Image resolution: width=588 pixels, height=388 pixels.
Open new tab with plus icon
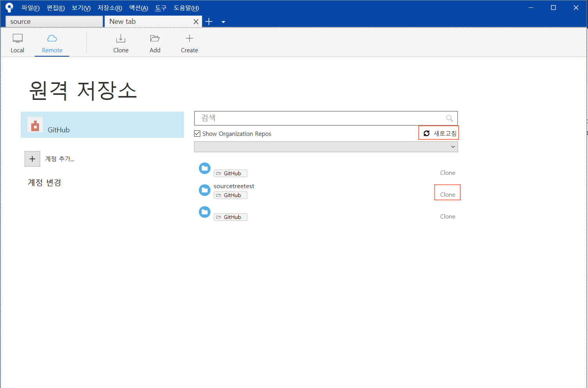(x=209, y=21)
